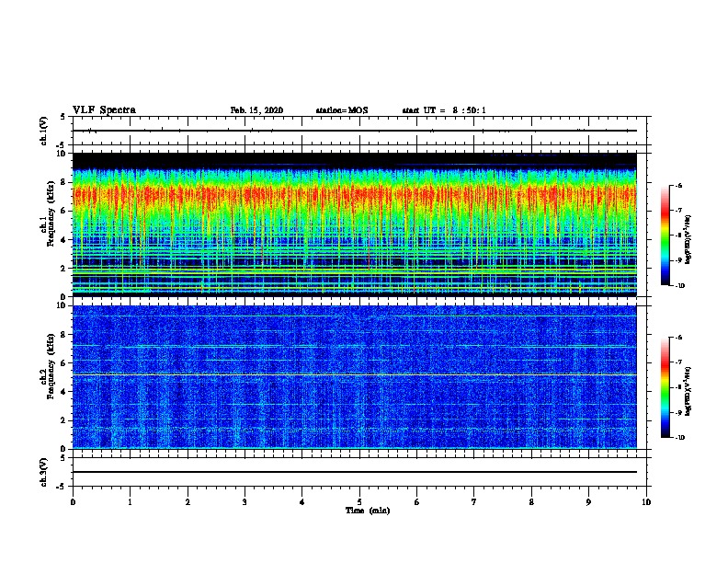
Task: Click the ch.2 colorbar log(PSD) label
Action: [688, 391]
